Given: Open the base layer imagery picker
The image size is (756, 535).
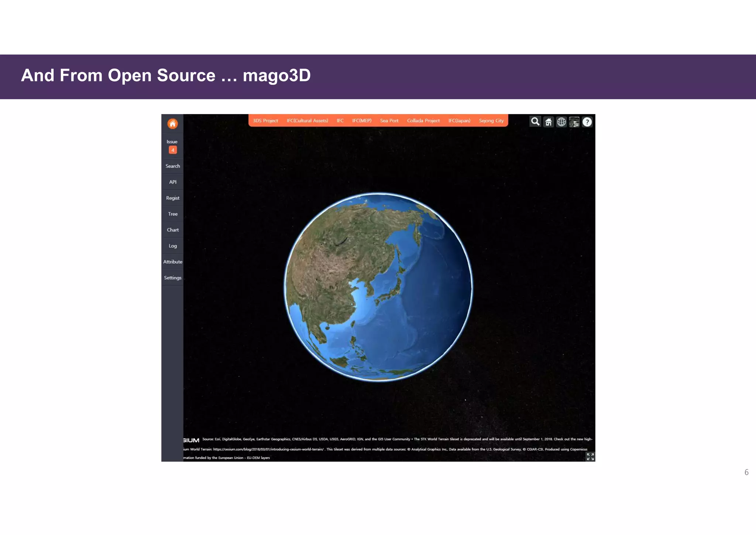Looking at the screenshot, I should [574, 122].
